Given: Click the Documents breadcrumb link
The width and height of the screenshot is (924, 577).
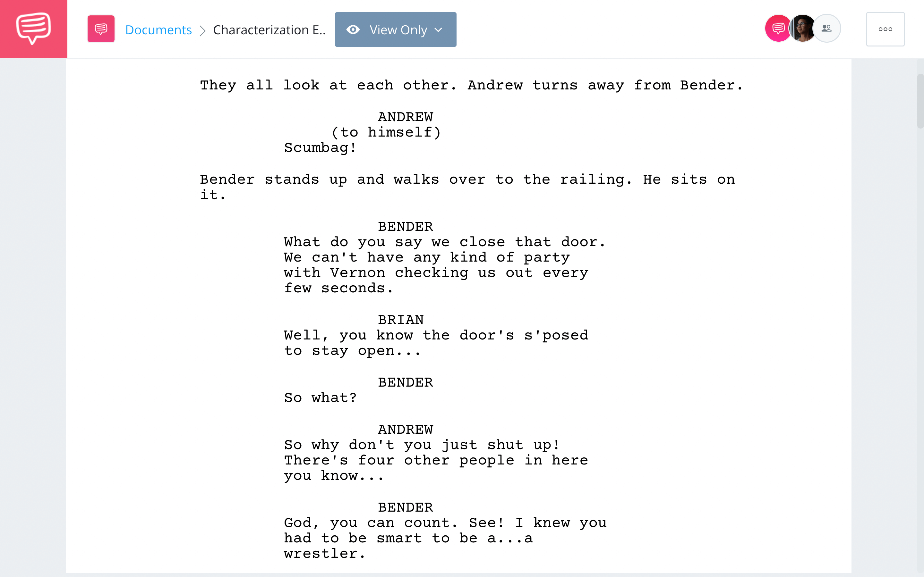Looking at the screenshot, I should point(158,29).
